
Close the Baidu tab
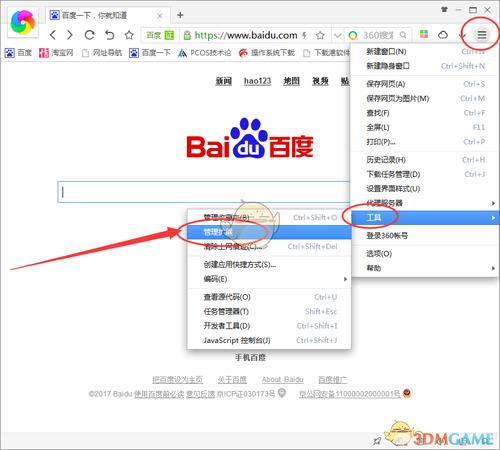tap(160, 15)
